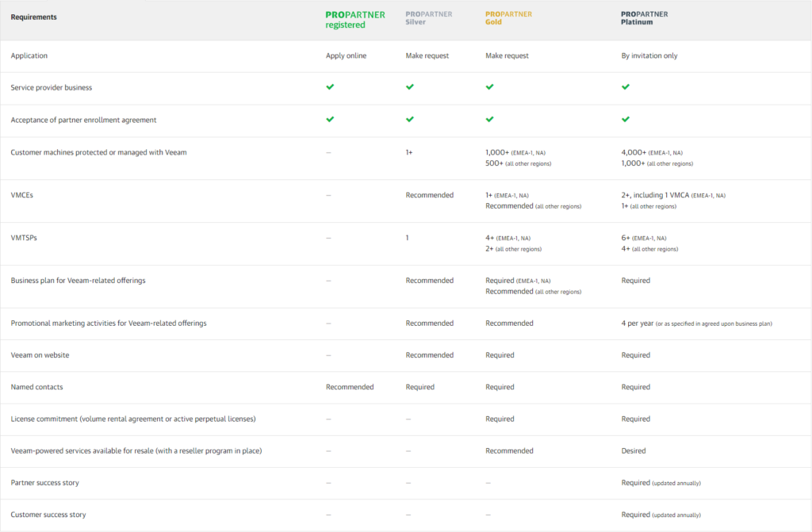Click Silver '1' in VMTSPs row

(x=407, y=238)
